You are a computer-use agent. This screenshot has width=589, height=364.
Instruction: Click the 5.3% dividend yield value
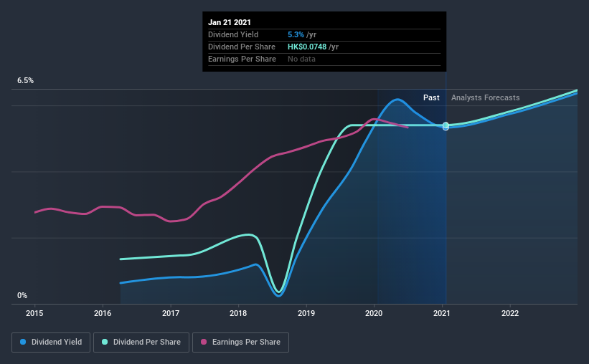tap(296, 34)
